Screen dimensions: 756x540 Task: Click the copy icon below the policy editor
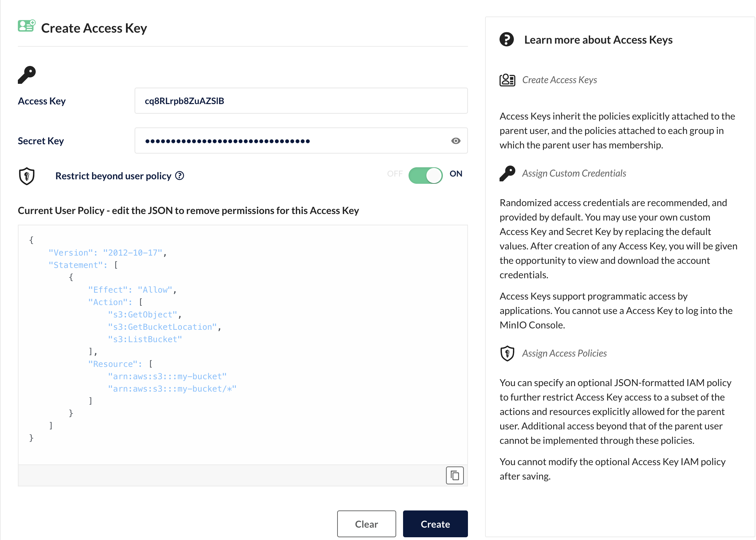(x=455, y=475)
